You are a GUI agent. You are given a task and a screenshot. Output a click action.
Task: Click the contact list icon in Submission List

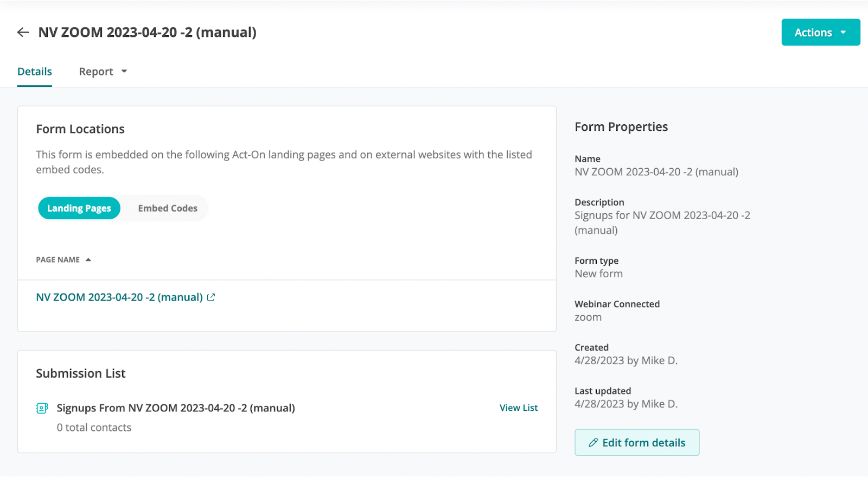42,408
